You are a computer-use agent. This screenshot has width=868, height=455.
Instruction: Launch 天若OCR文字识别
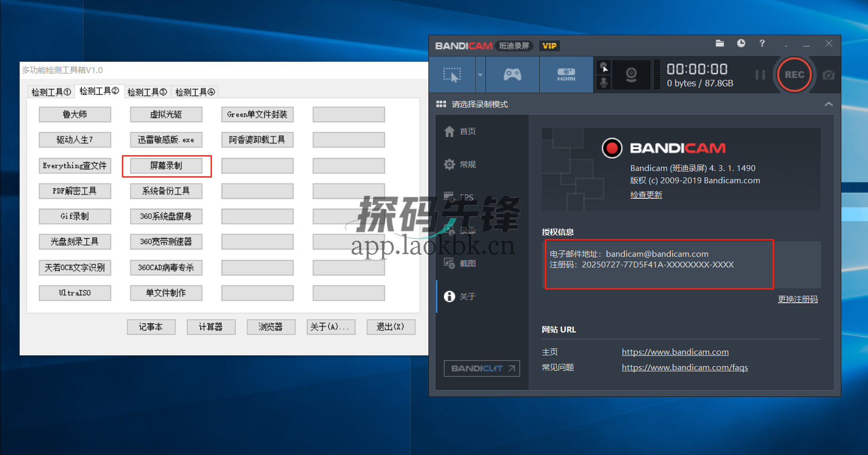(x=75, y=267)
